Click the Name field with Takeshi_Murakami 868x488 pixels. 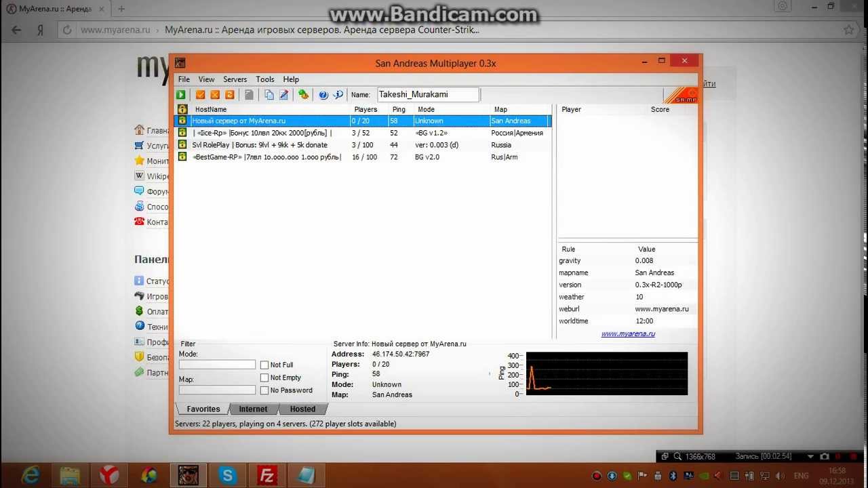coord(428,95)
